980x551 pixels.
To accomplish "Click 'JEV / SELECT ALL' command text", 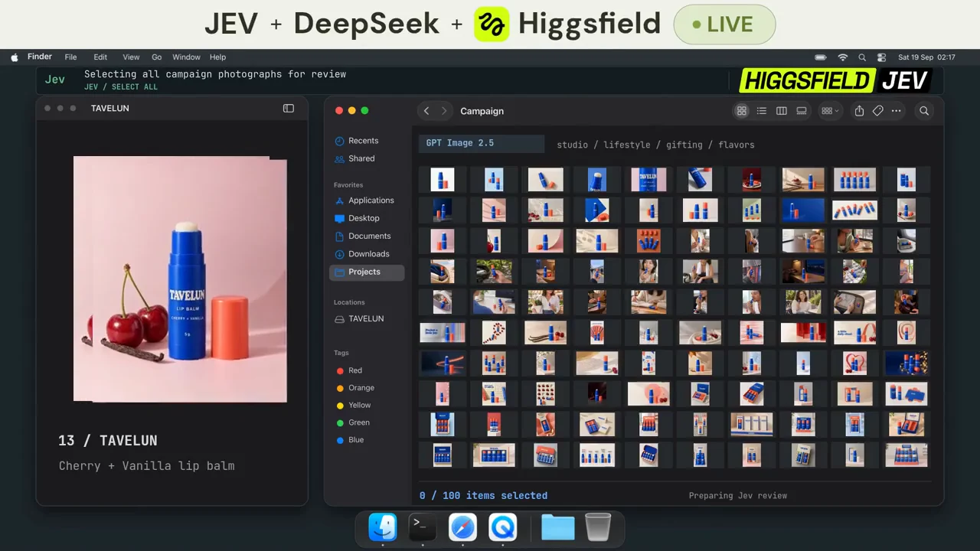I will pos(121,87).
